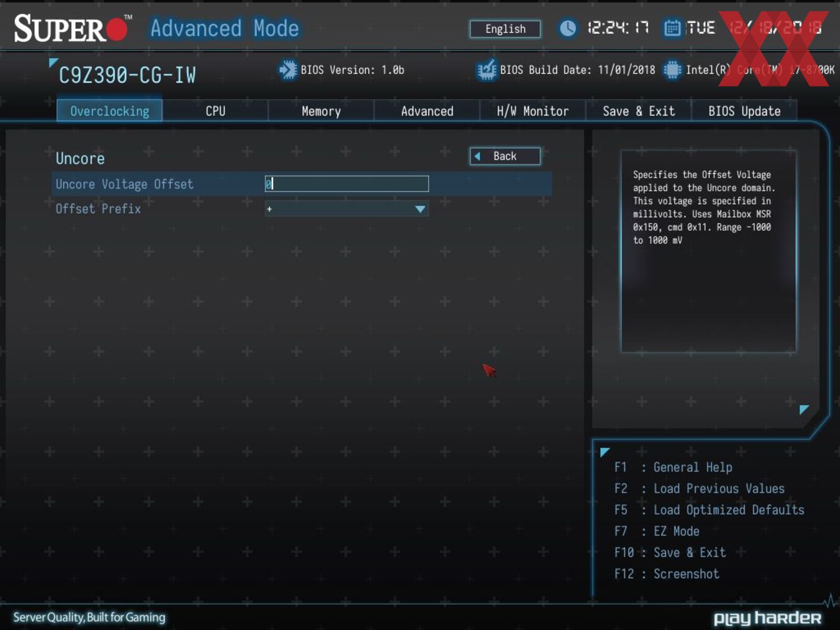Screen dimensions: 840x630
Task: Click the BIOS Version arrow icon
Action: [x=288, y=70]
